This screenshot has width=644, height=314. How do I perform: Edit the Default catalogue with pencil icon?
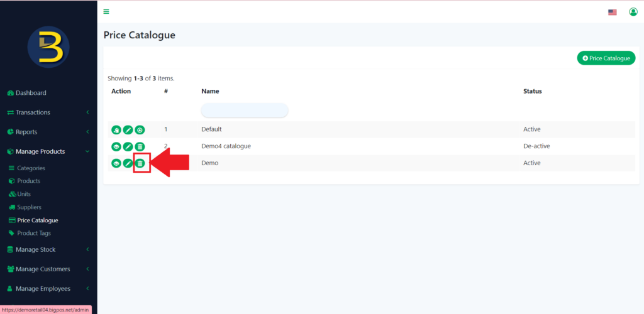(128, 130)
